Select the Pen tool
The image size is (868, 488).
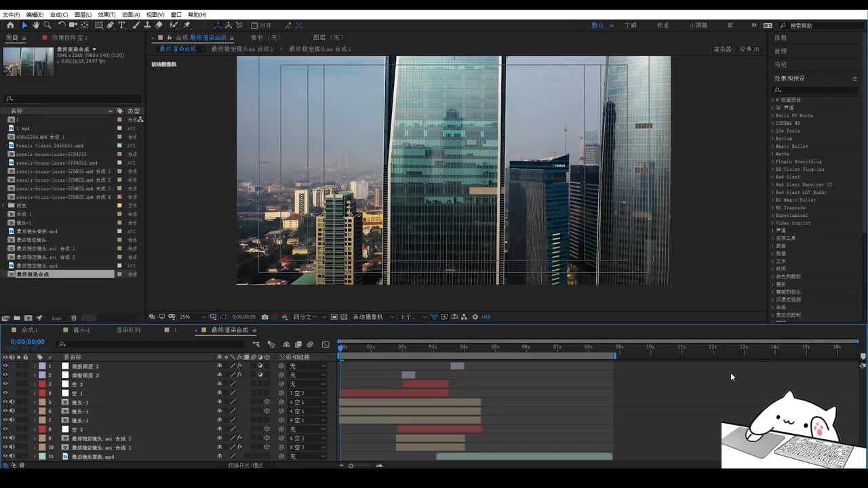click(x=111, y=25)
